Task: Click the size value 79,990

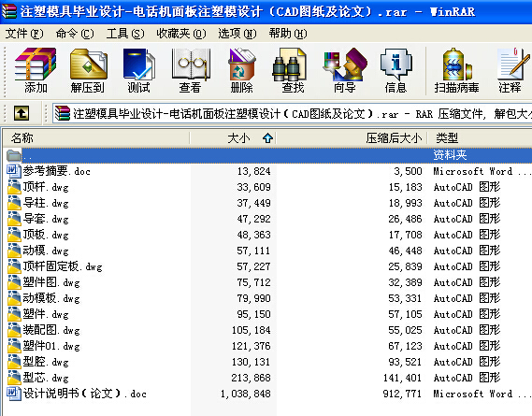Action: click(253, 298)
